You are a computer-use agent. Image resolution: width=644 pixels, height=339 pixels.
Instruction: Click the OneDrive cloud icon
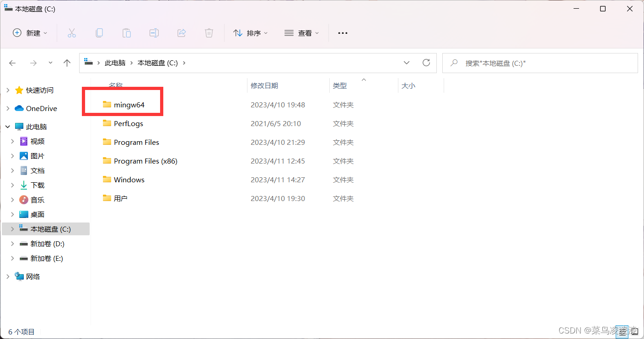coord(19,108)
